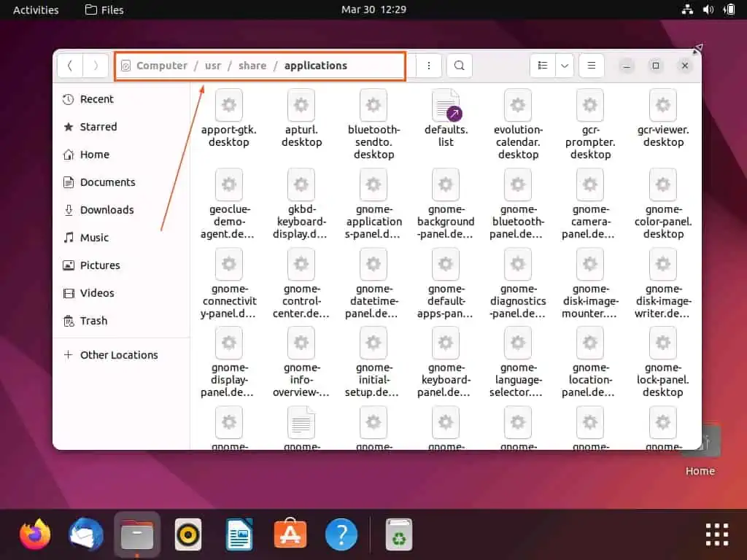Select the defaults.list link file icon
Viewport: 747px width, 560px height.
[446, 105]
